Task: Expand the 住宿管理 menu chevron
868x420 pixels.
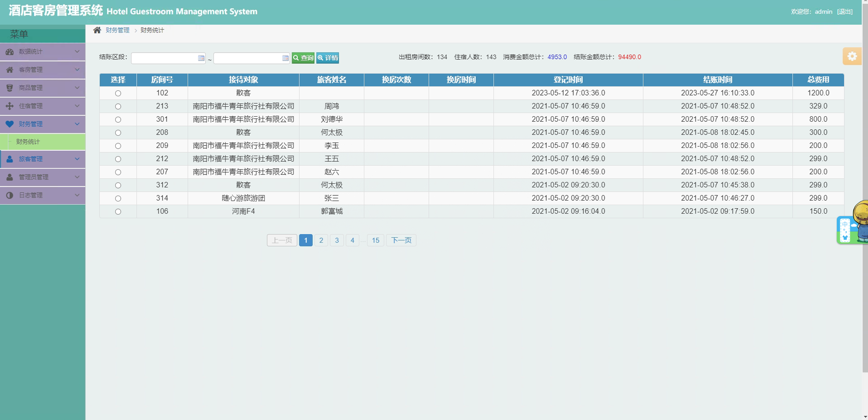Action: 77,106
